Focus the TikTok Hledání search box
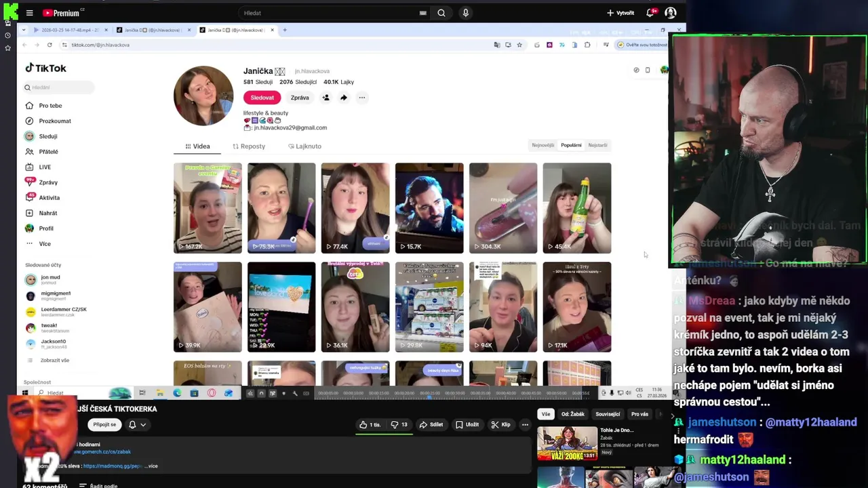 (58, 87)
